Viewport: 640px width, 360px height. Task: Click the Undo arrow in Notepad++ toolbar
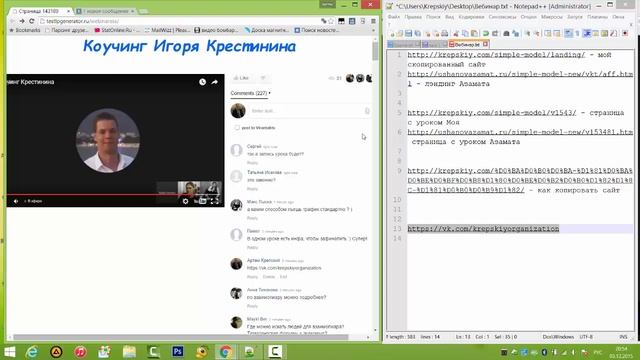(x=486, y=33)
